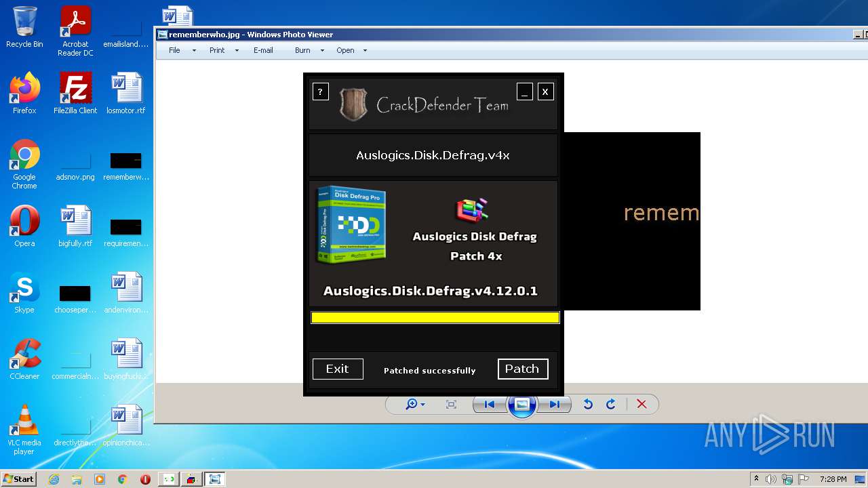
Task: Select the opinionchica... desktop document
Action: (126, 426)
